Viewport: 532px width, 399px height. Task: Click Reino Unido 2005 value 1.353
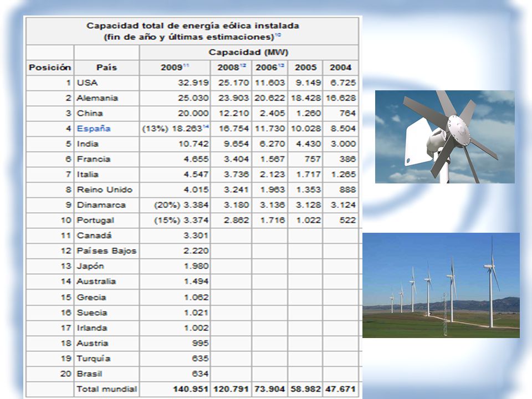coord(309,190)
